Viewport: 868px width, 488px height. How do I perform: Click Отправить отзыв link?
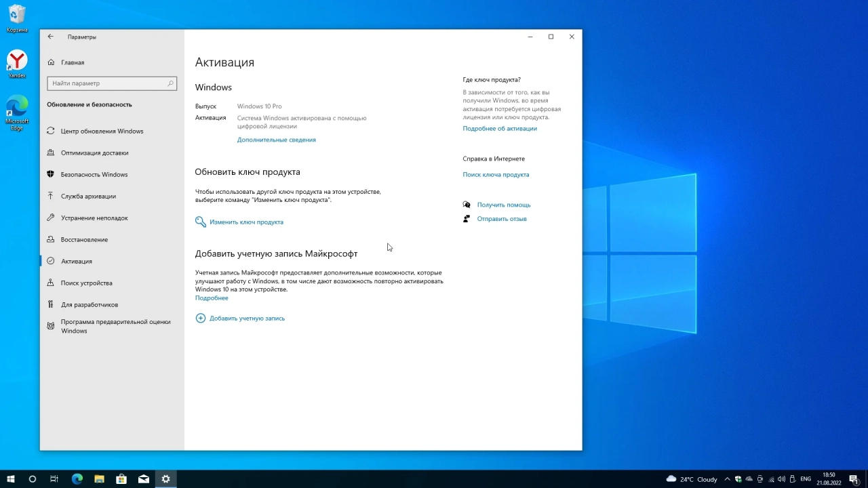coord(502,219)
